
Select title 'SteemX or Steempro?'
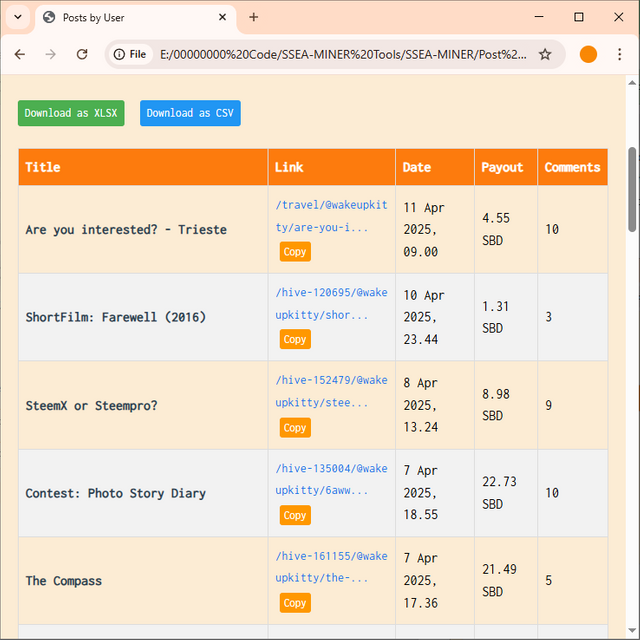click(x=91, y=406)
